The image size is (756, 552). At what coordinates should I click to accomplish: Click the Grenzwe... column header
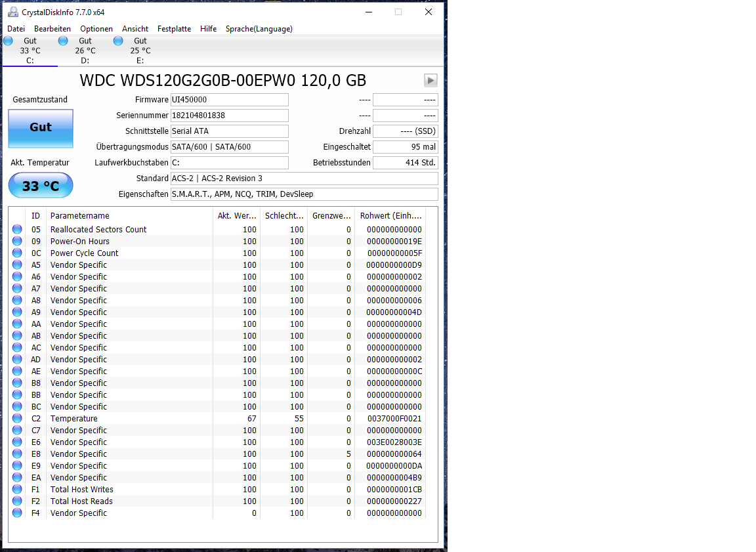pyautogui.click(x=331, y=215)
